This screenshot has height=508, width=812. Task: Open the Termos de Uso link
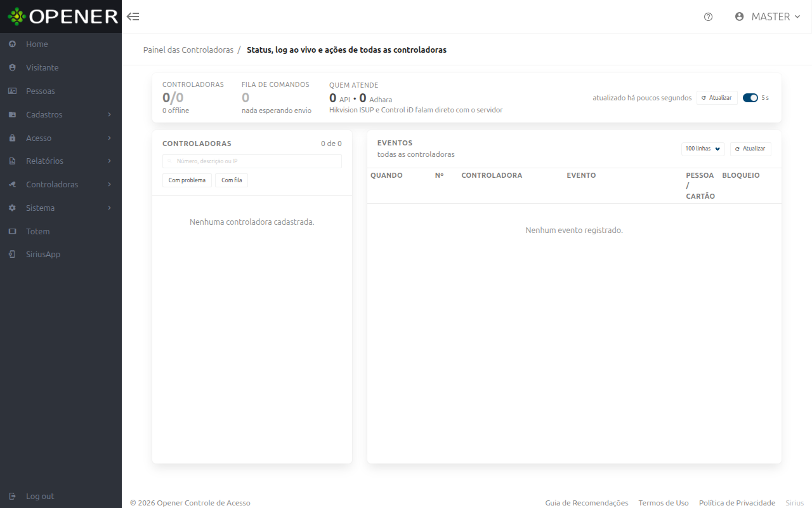664,503
